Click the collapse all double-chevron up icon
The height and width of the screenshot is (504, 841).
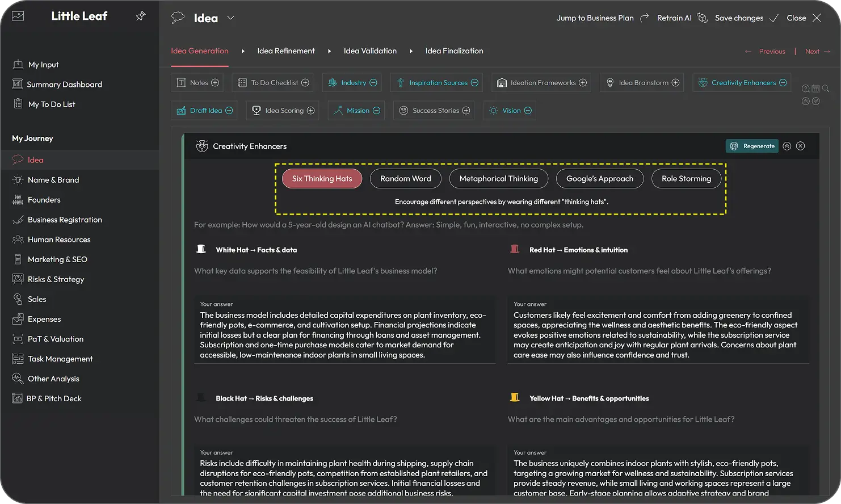tap(805, 101)
